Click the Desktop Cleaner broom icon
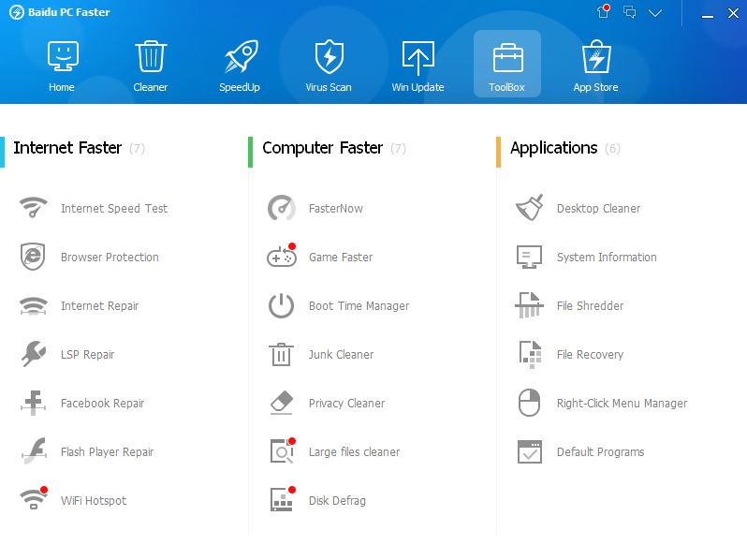This screenshot has width=747, height=560. pyautogui.click(x=529, y=207)
